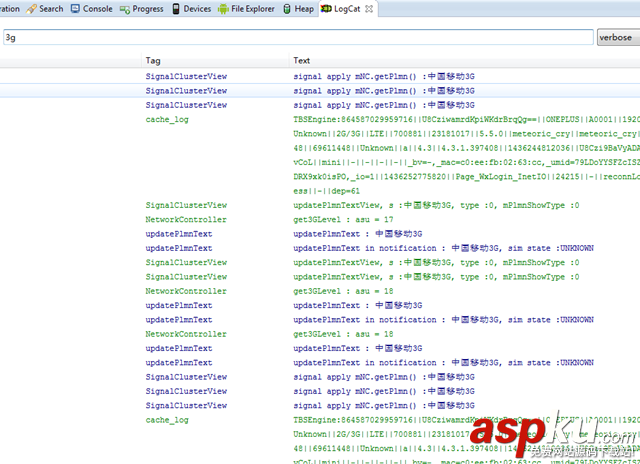Click the File Explorer android icon
The image size is (640, 464).
click(x=223, y=9)
